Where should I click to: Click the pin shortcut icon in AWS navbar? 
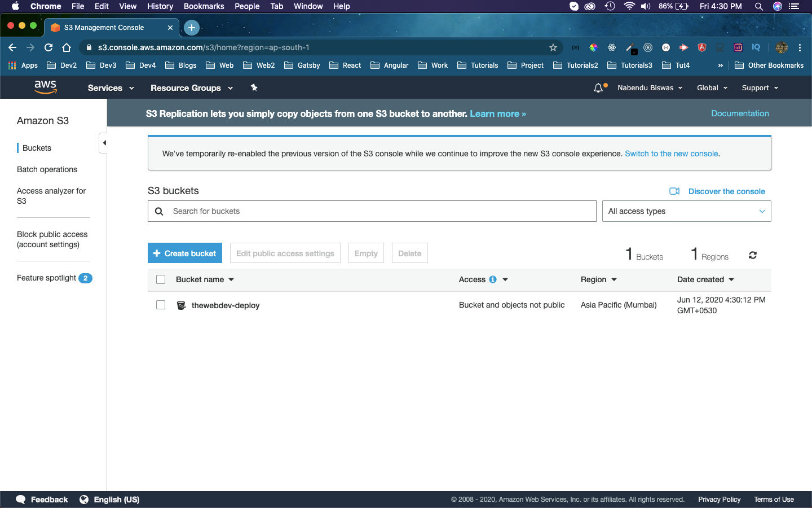254,87
